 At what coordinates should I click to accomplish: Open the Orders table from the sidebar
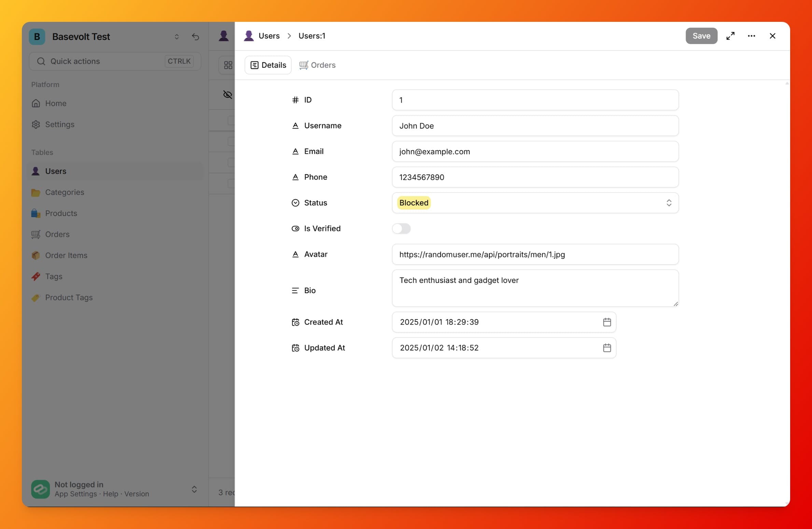pyautogui.click(x=59, y=234)
